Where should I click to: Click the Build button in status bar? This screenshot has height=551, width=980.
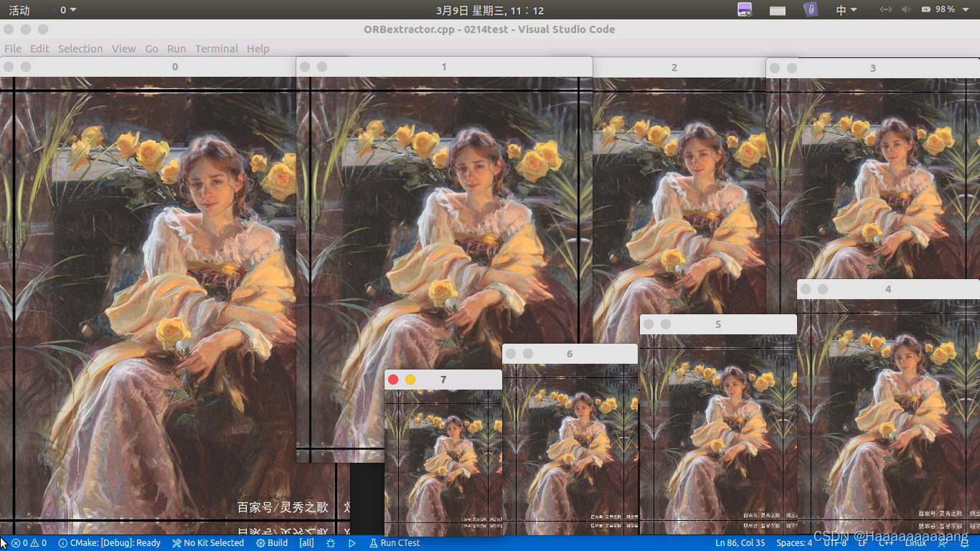272,543
